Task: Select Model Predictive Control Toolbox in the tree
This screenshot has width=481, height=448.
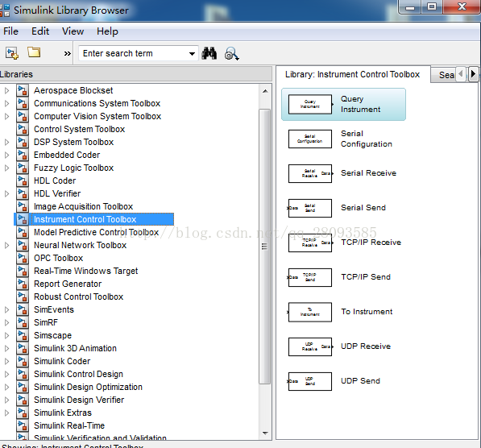Action: pos(96,232)
